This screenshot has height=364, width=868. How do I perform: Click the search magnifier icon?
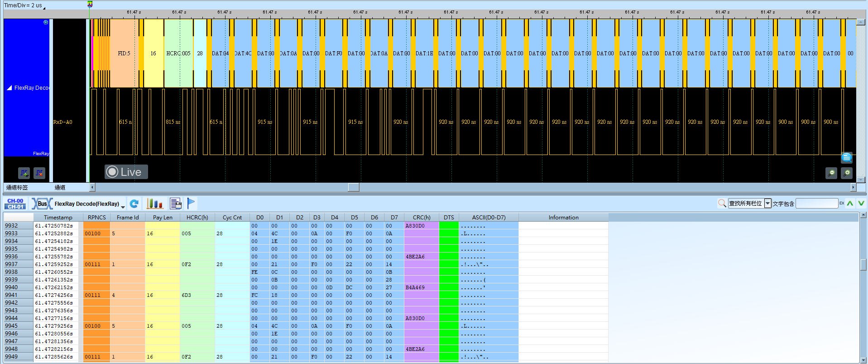(722, 203)
